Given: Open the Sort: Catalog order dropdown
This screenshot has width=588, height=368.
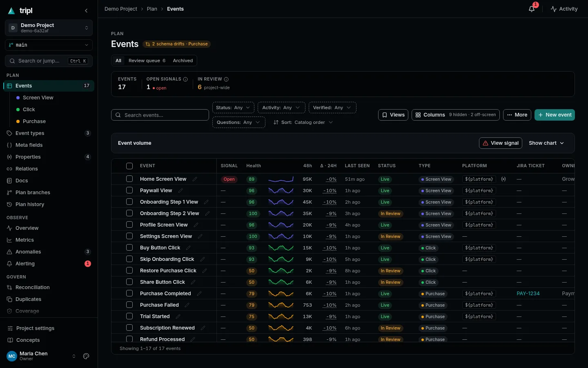Looking at the screenshot, I should click(x=303, y=122).
